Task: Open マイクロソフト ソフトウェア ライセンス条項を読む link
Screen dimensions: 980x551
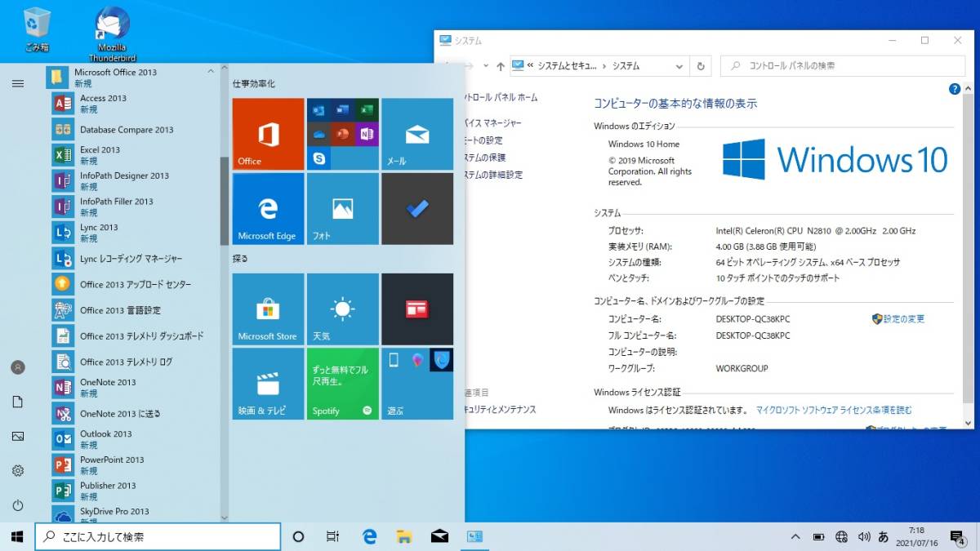Action: (834, 411)
